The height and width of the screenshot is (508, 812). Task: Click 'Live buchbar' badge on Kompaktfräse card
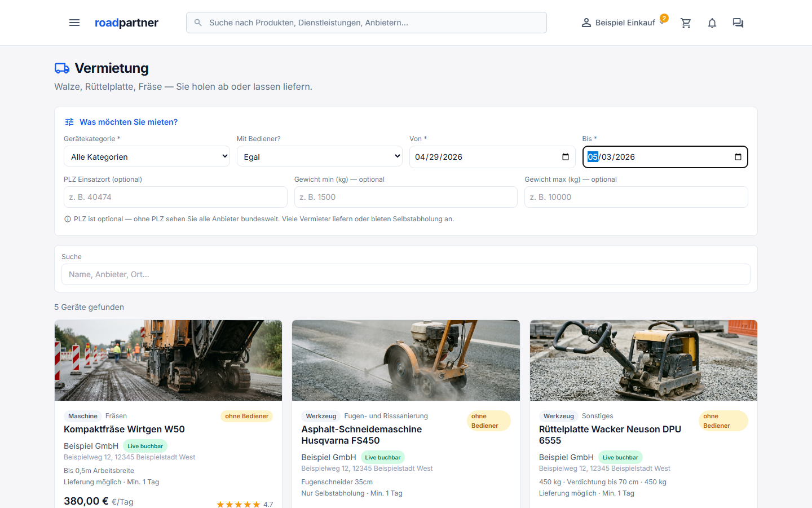[145, 446]
